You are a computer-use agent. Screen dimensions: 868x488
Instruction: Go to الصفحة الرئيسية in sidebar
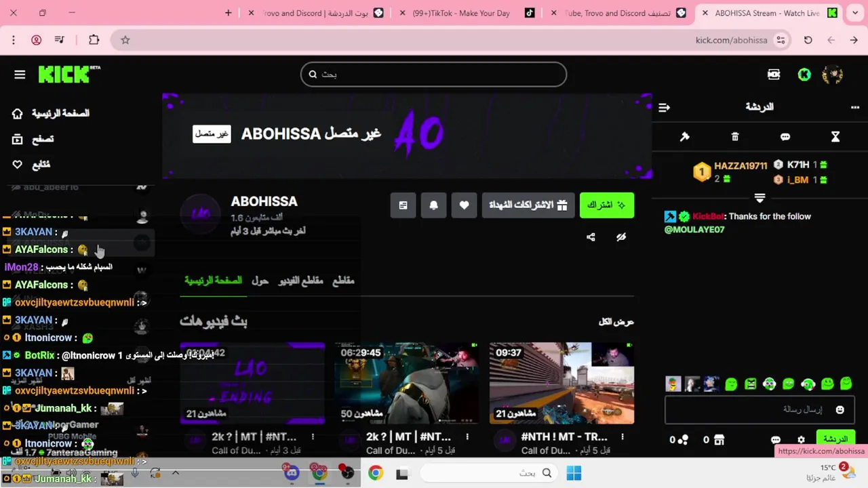coord(51,113)
